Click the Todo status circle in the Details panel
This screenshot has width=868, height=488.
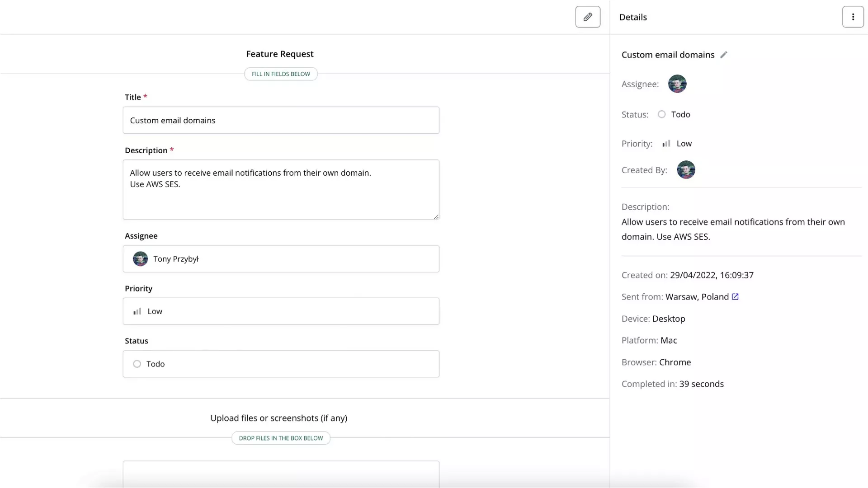click(x=661, y=114)
